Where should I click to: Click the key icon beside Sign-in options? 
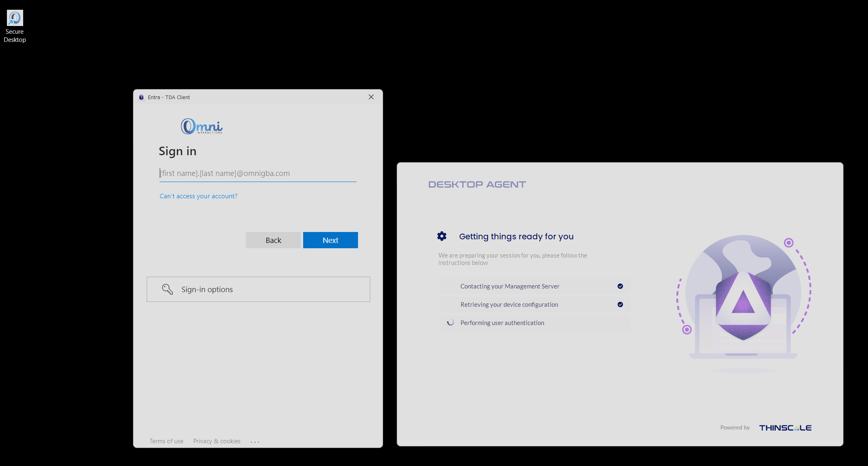[167, 289]
